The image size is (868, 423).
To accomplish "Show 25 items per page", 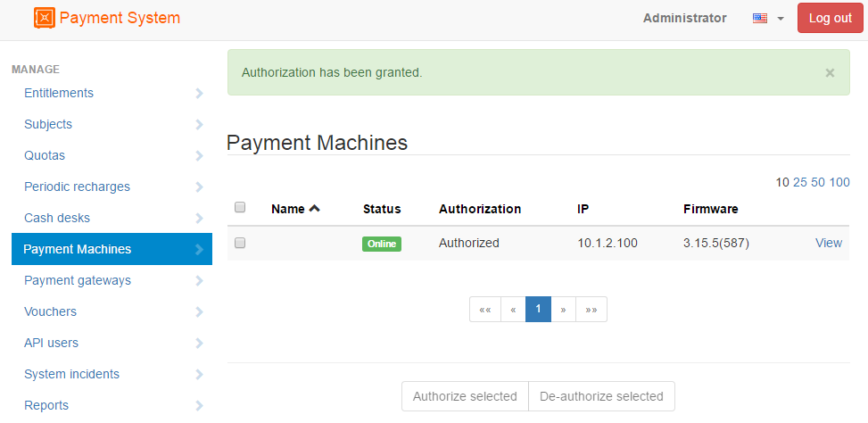I will click(x=799, y=182).
